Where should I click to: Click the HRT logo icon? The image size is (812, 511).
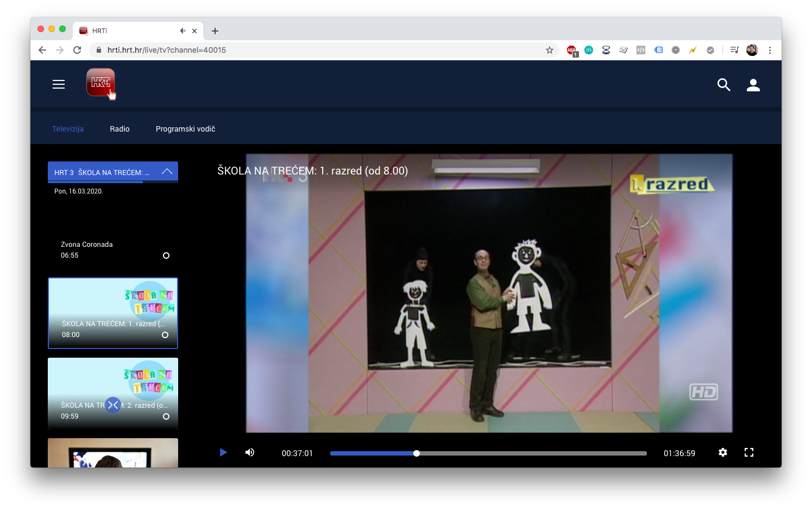pos(100,83)
